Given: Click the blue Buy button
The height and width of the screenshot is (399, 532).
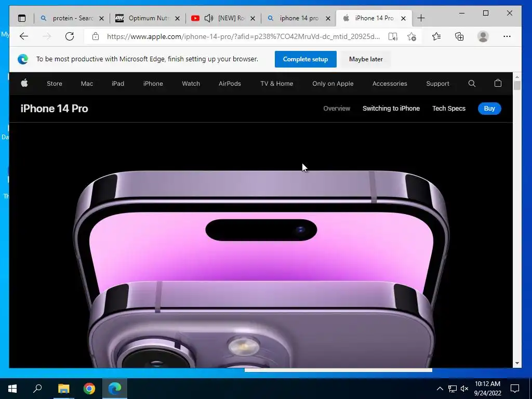Looking at the screenshot, I should [x=489, y=109].
